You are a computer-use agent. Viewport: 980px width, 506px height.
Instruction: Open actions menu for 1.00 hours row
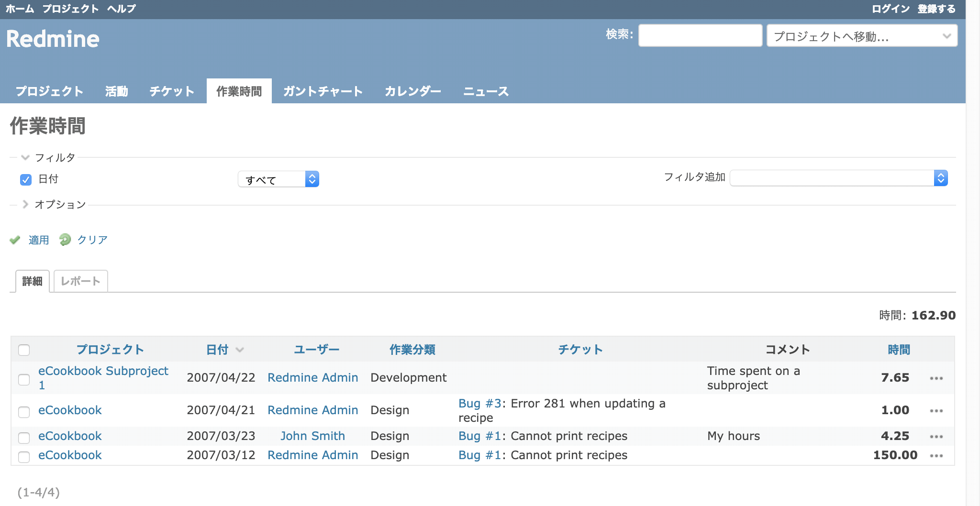point(936,411)
